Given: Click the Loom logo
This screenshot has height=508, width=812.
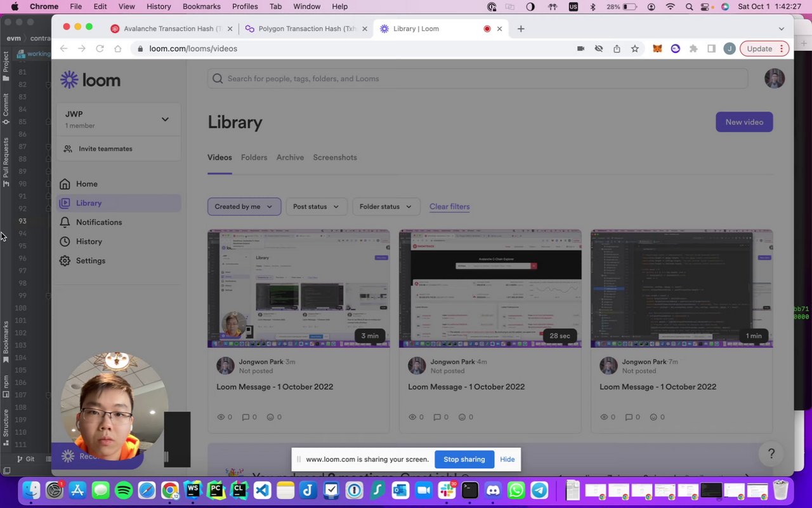Looking at the screenshot, I should point(90,80).
